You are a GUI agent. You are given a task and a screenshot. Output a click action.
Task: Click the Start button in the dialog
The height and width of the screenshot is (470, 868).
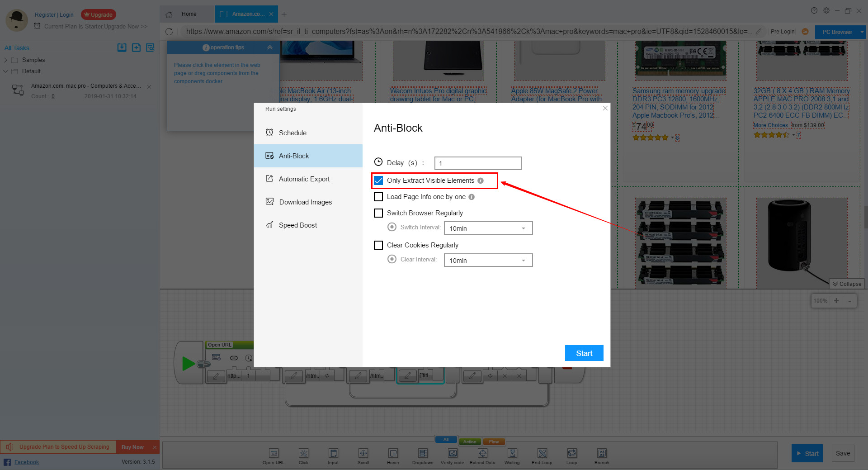(x=584, y=353)
